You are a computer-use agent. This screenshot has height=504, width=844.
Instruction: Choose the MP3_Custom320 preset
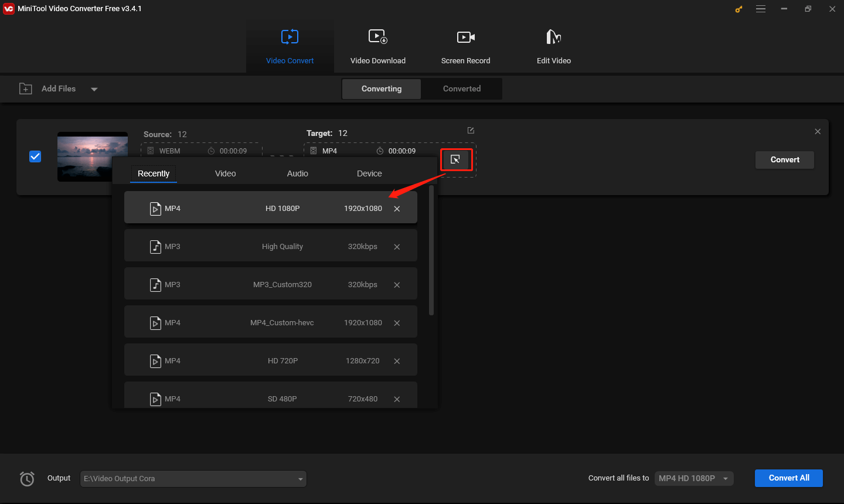point(271,284)
